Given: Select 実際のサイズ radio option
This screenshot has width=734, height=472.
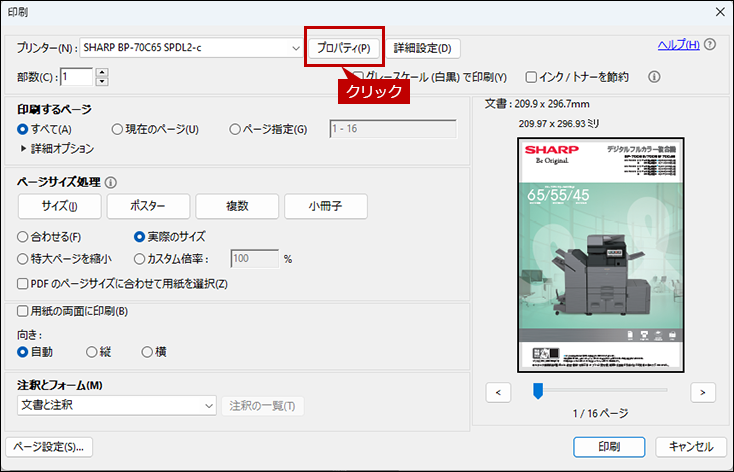Looking at the screenshot, I should click(x=139, y=237).
